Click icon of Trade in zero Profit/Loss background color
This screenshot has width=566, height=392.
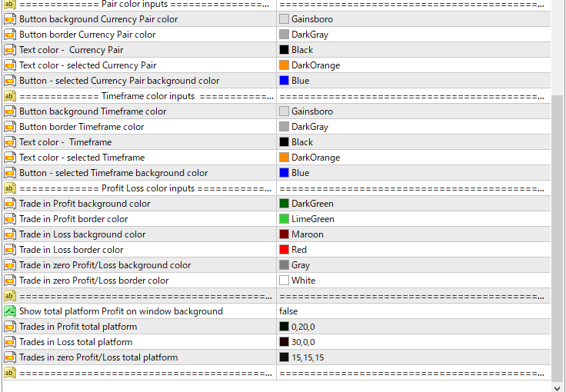click(x=10, y=265)
